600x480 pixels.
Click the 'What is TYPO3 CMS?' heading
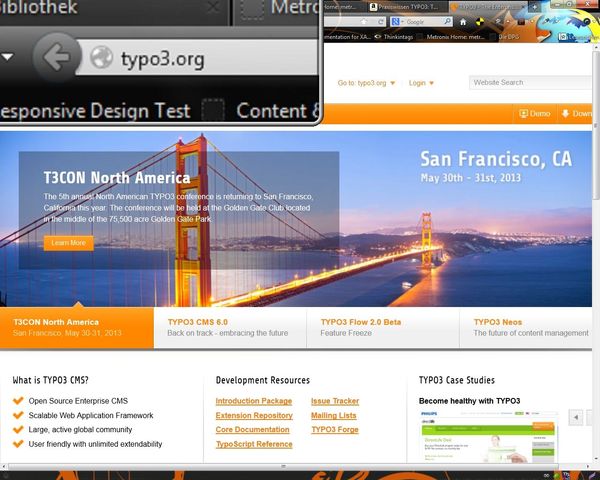click(x=51, y=380)
